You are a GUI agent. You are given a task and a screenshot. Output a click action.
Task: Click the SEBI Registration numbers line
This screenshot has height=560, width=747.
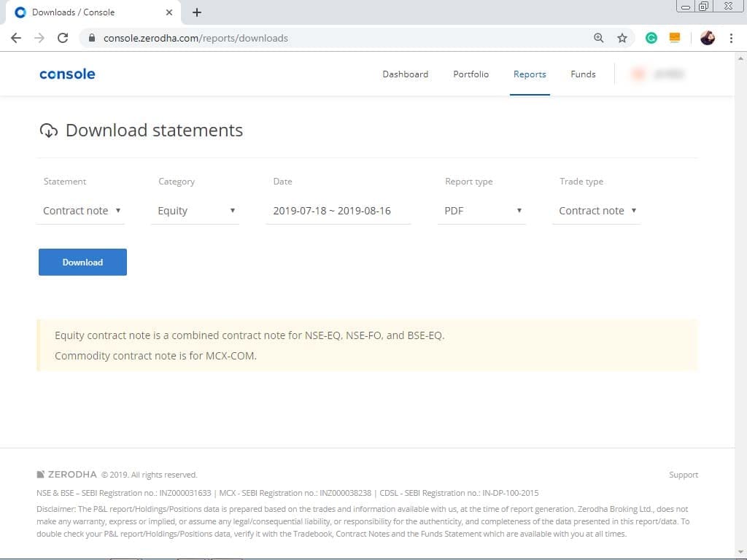coord(287,493)
